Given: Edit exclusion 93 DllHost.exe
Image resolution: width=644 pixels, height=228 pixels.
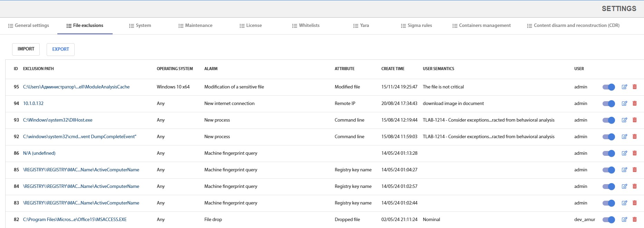Looking at the screenshot, I should pos(624,120).
